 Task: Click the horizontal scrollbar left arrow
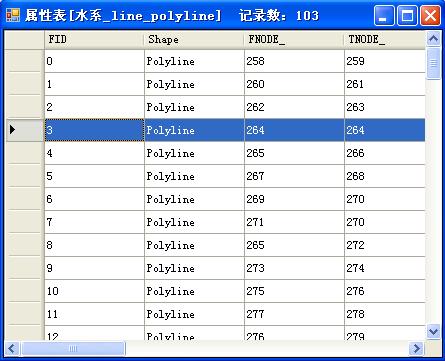[x=12, y=349]
